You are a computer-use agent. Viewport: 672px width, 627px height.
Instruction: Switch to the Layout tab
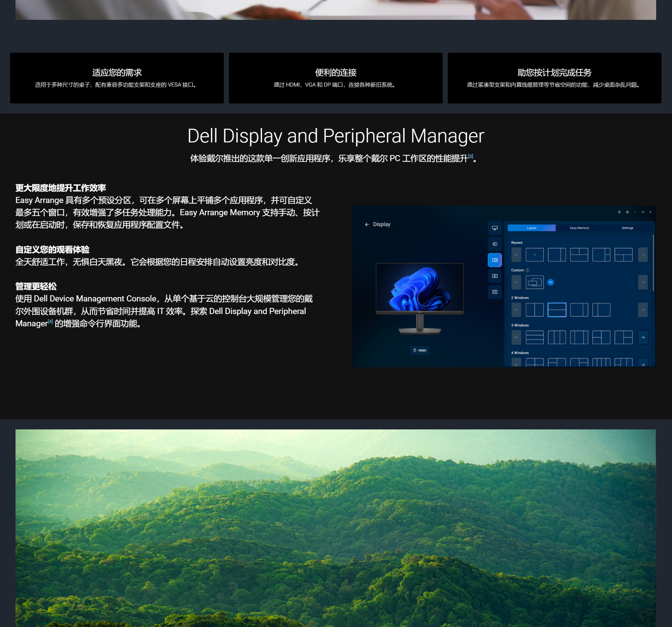531,228
